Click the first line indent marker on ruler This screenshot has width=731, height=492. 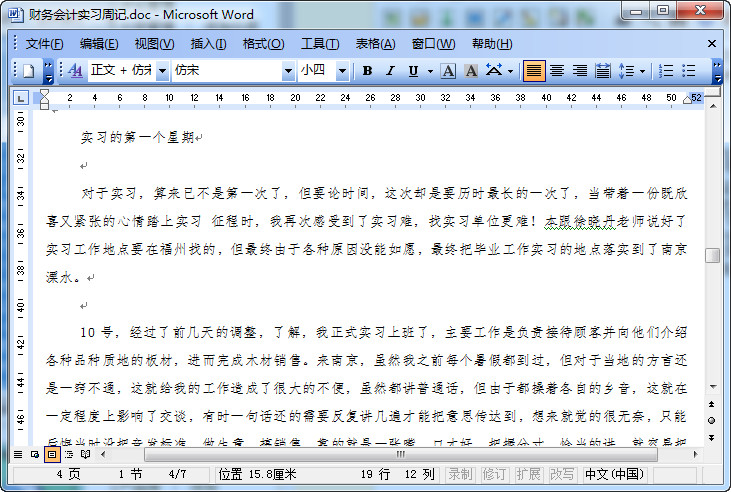[44, 94]
